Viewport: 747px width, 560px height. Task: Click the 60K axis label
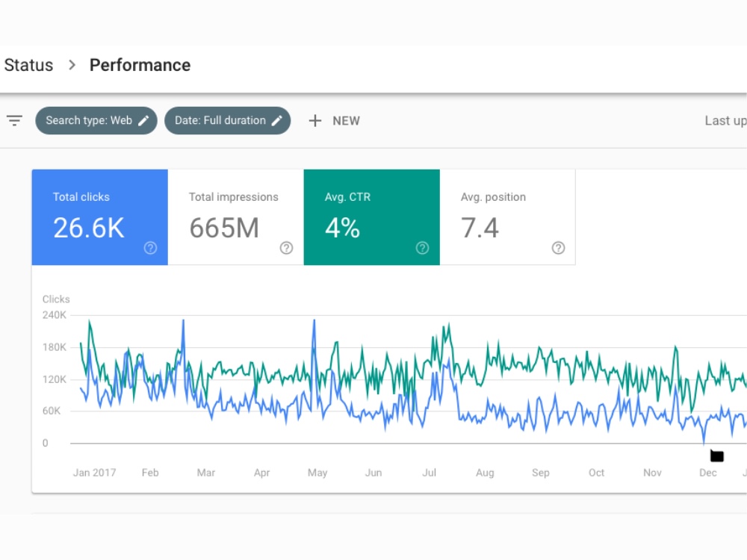(52, 411)
